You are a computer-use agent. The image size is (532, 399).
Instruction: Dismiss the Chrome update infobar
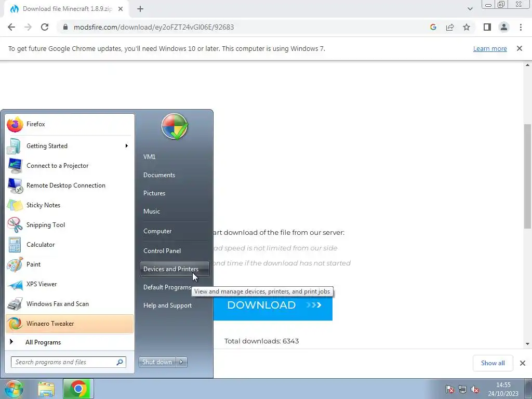point(520,48)
